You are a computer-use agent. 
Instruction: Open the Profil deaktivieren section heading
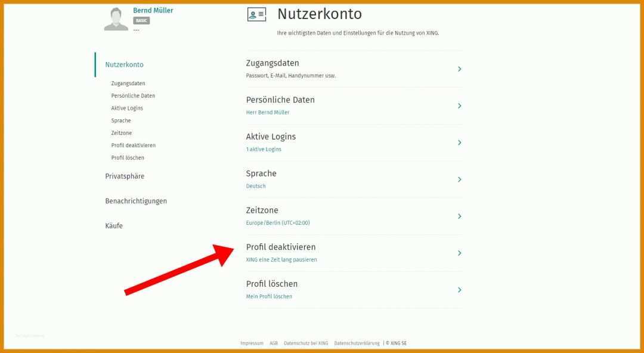click(x=281, y=247)
